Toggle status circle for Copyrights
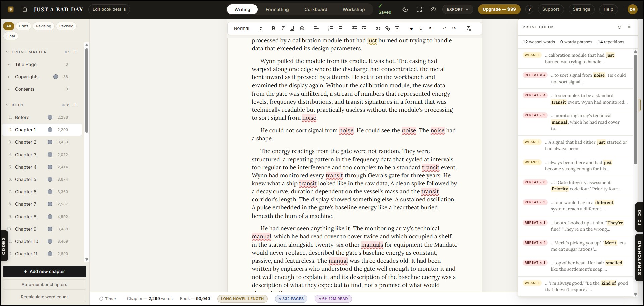The image size is (644, 306). pyautogui.click(x=56, y=77)
